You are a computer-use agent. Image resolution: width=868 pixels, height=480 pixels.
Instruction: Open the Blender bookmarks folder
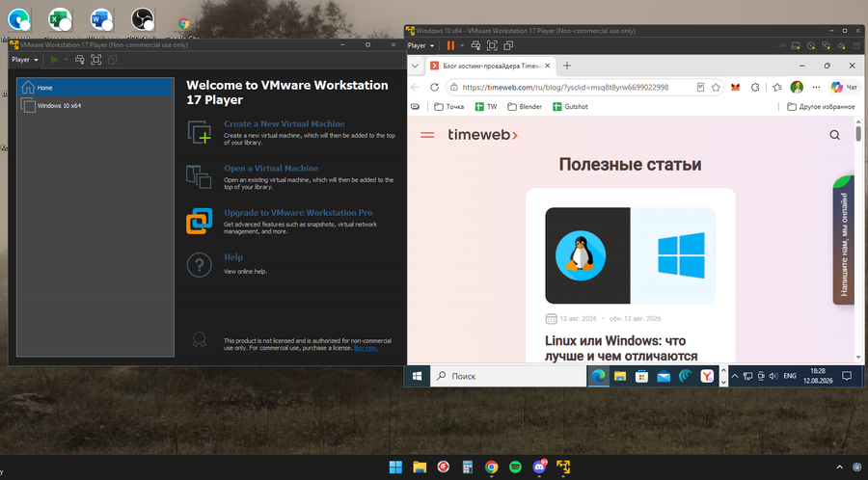(x=525, y=107)
